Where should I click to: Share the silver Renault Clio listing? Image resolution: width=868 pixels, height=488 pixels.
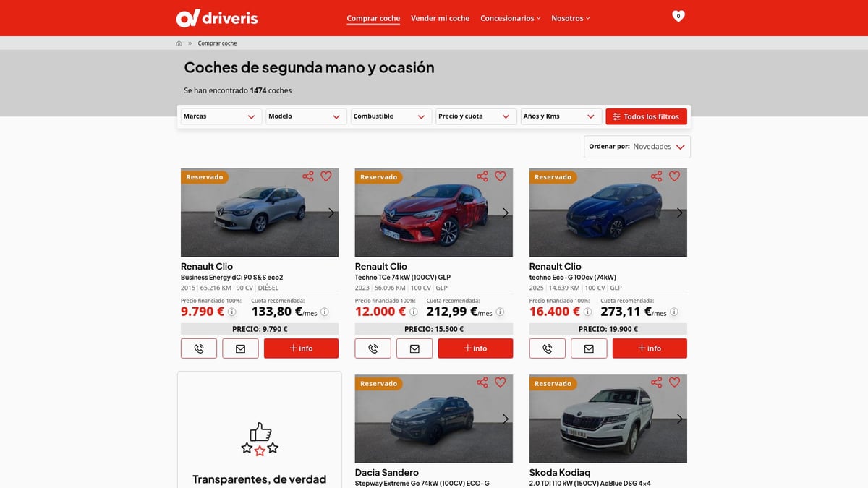click(308, 176)
